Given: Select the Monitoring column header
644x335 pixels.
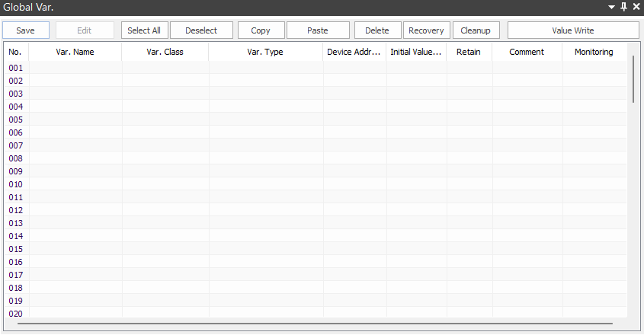Looking at the screenshot, I should (594, 52).
